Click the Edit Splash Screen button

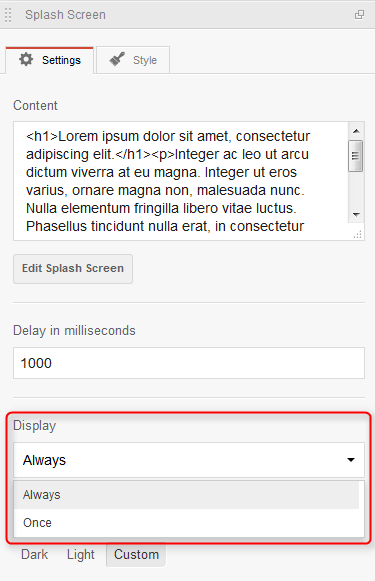73,269
